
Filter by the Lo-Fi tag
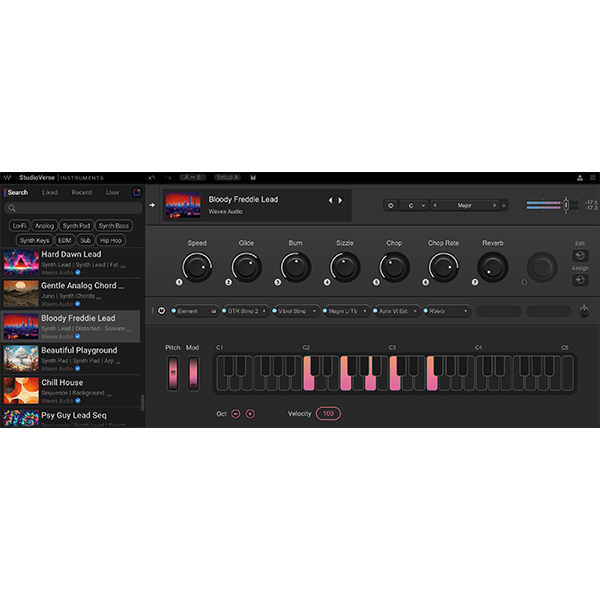19,226
